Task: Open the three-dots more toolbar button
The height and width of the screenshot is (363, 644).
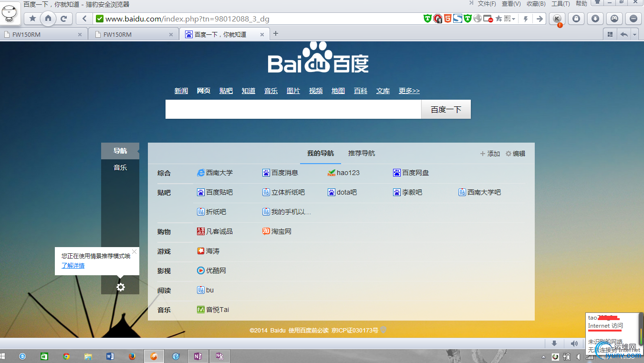Action: click(634, 19)
